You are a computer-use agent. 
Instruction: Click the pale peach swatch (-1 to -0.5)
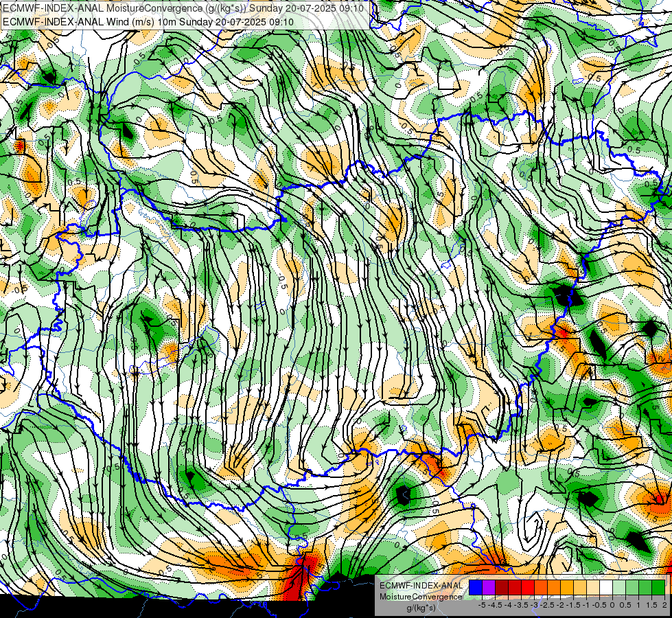point(593,587)
